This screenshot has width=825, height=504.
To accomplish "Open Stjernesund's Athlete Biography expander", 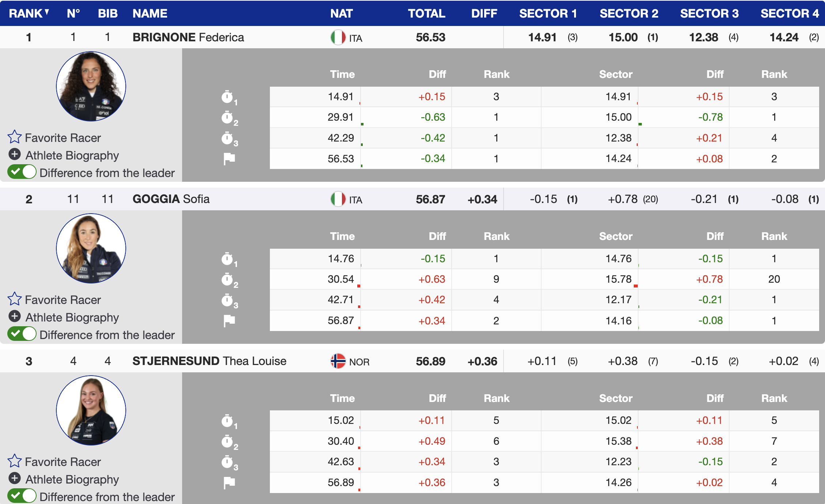I will click(15, 478).
